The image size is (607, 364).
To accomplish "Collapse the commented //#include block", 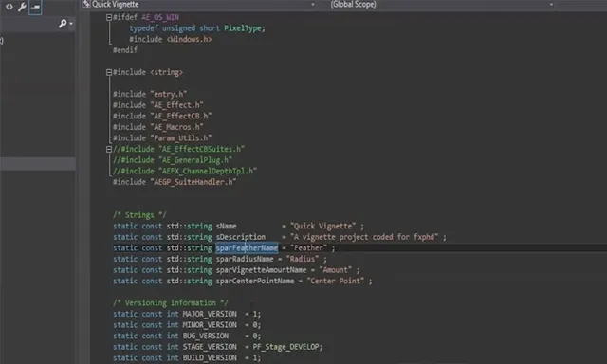I will 109,150.
